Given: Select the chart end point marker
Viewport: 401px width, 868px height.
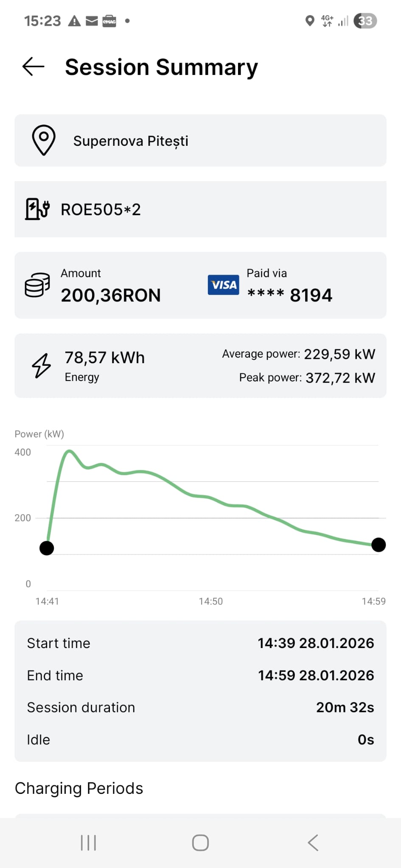Looking at the screenshot, I should click(378, 545).
